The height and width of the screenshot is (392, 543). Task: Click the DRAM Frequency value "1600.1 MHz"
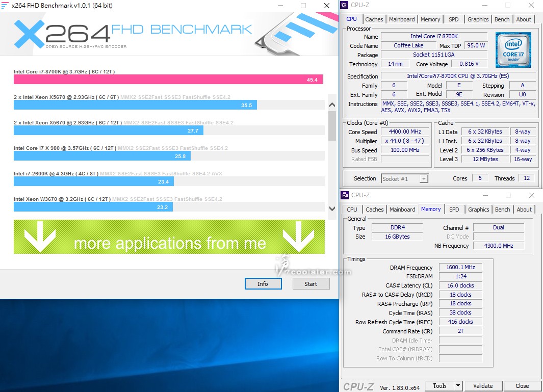point(460,267)
